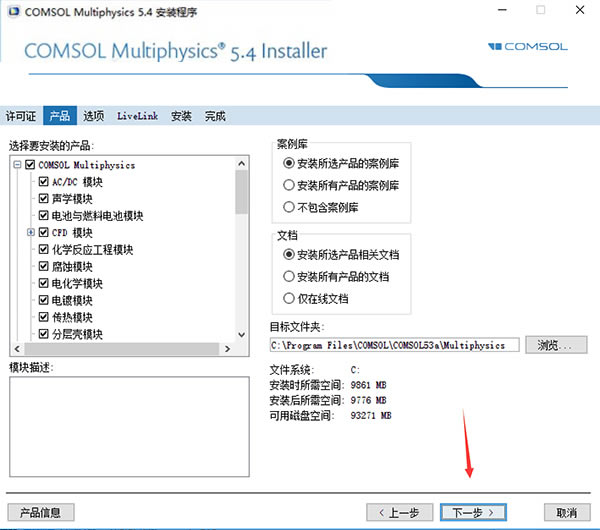Screen dimensions: 600x530
Task: Select 安装所有产品的案例库 radio option
Action: tap(289, 185)
